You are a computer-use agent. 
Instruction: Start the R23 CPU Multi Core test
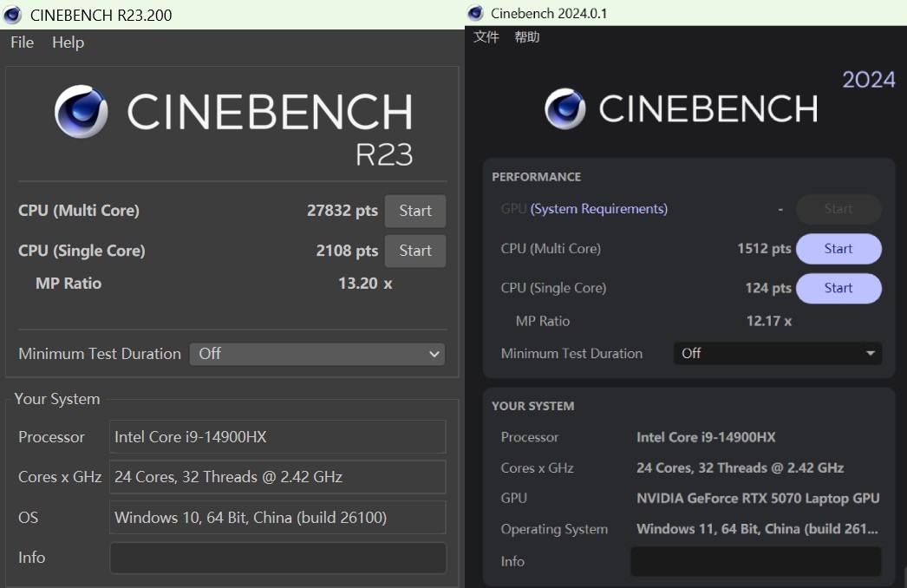(x=414, y=211)
